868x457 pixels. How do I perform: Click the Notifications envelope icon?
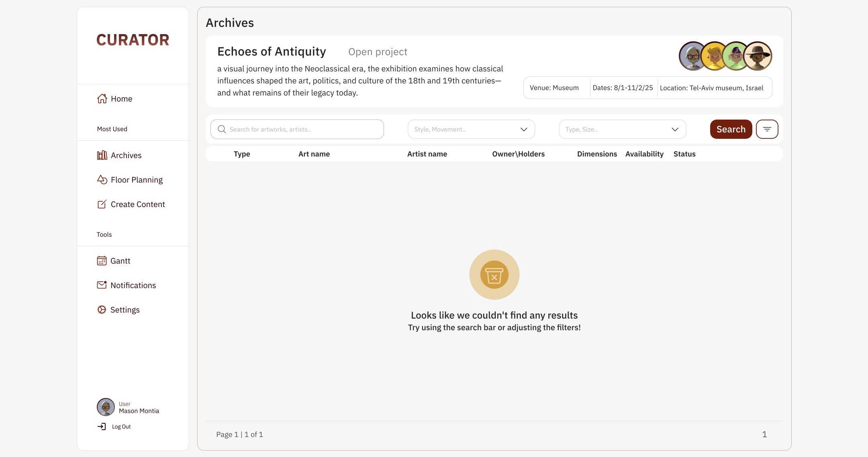102,285
